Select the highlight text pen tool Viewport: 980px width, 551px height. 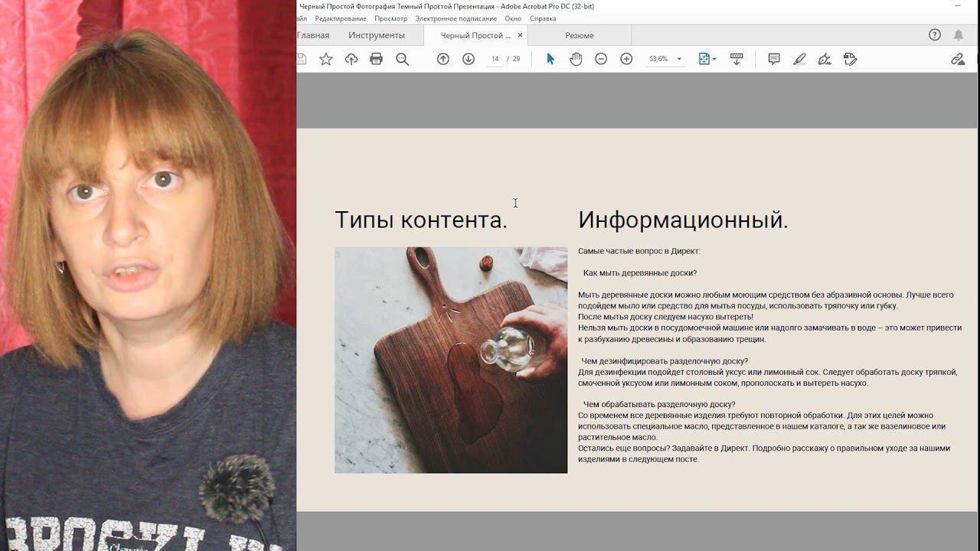(x=799, y=59)
